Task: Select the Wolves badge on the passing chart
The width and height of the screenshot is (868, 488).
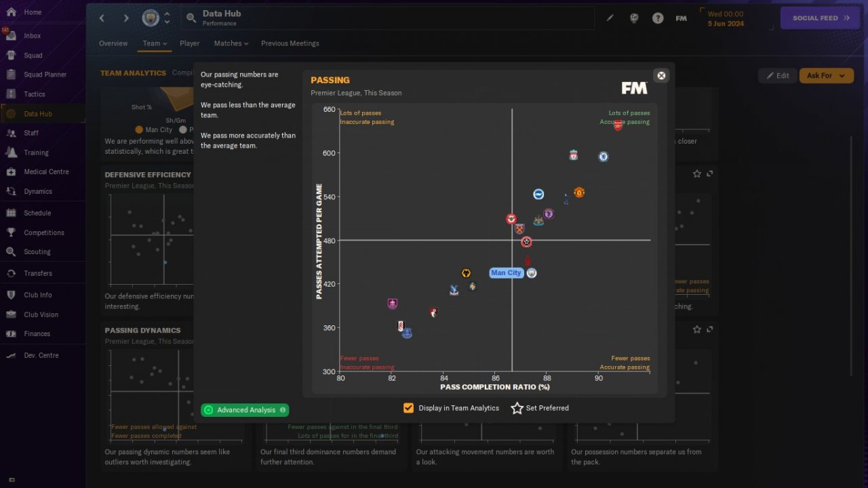Action: [x=466, y=273]
